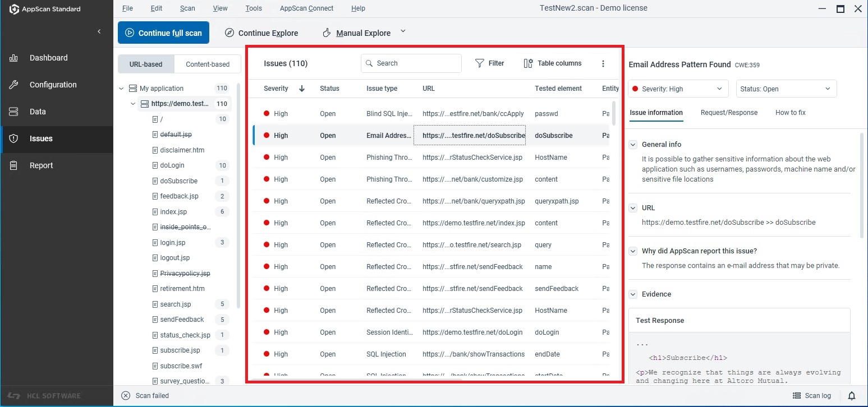Select retirement.htm in the URL tree
Image resolution: width=868 pixels, height=407 pixels.
coord(182,289)
